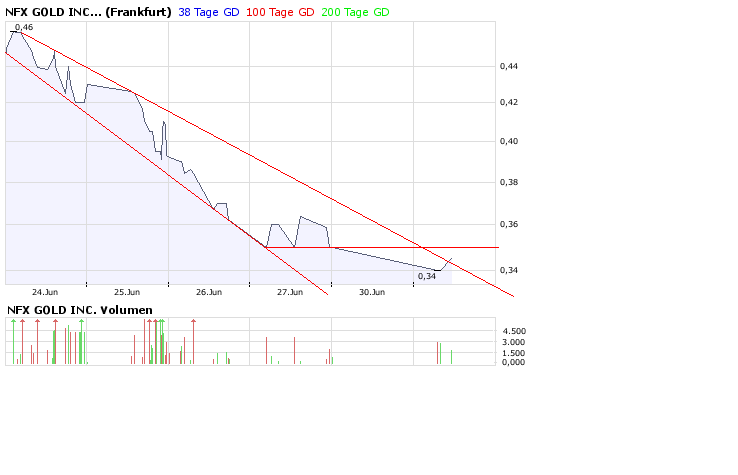Select the 25.Jun date on x-axis

coord(126,292)
